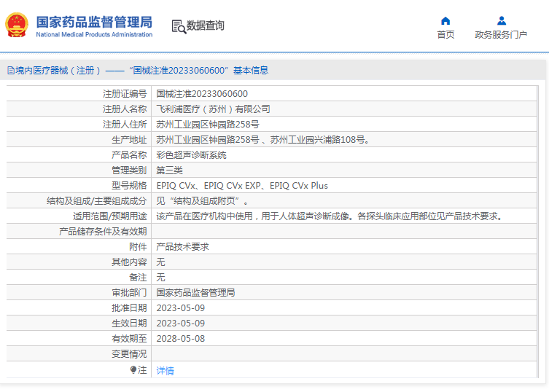This screenshot has width=549, height=392.
Task: Select expiry date 2028-05-08
Action: click(x=181, y=339)
